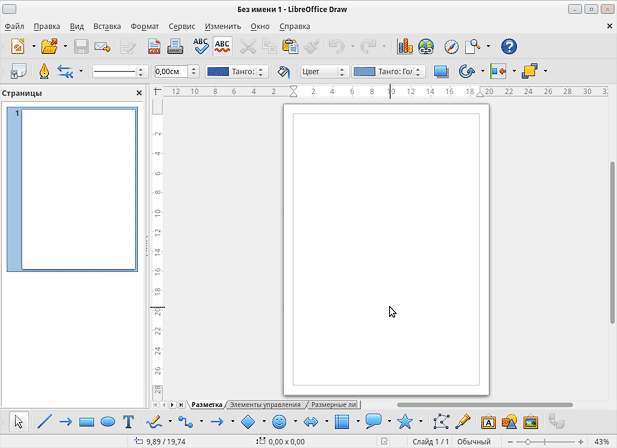Select the Rectangle drawing tool
Viewport: 617px width, 448px height.
[86, 422]
